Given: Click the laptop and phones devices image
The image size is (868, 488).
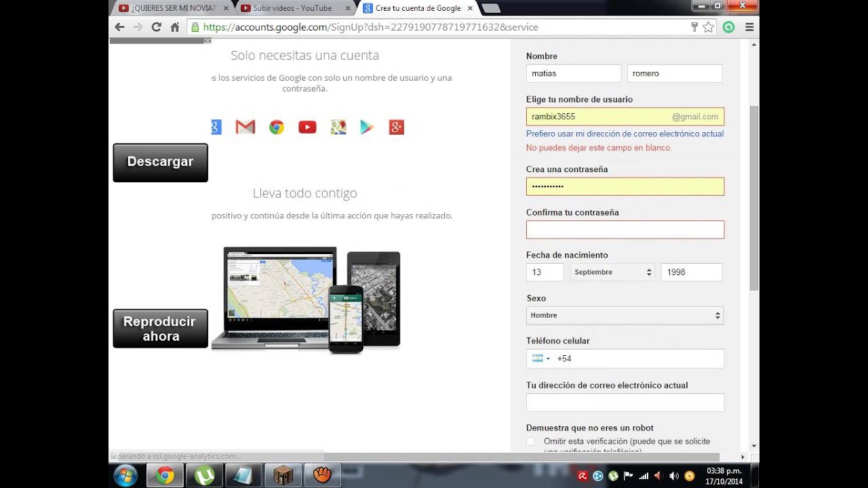Looking at the screenshot, I should (x=306, y=300).
